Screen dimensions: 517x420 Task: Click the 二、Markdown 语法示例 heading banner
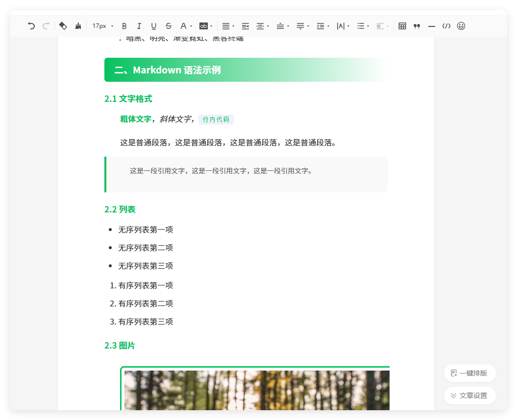[246, 70]
